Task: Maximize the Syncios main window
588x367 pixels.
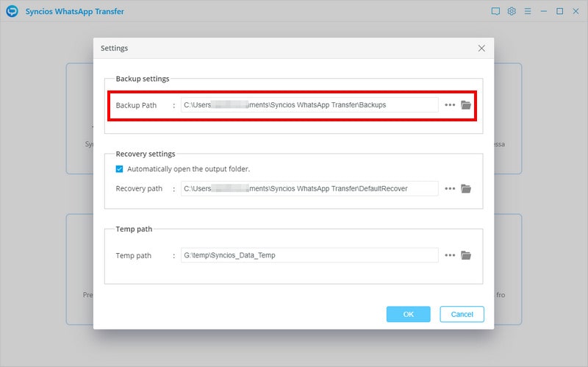Action: point(559,11)
